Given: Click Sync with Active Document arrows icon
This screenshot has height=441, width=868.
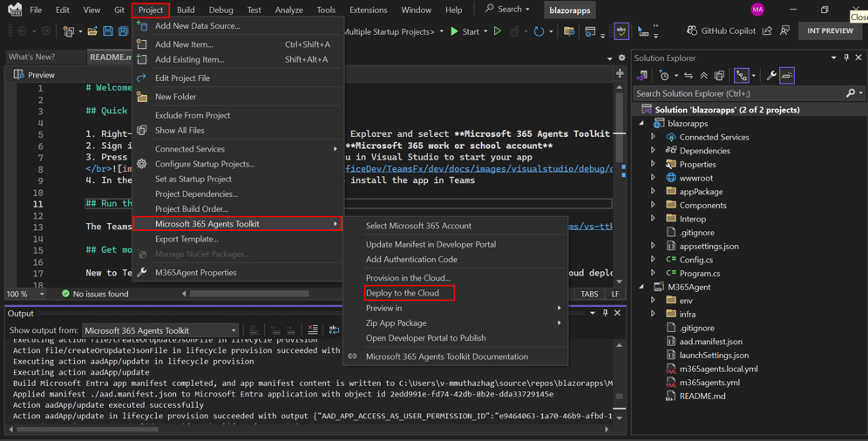Looking at the screenshot, I should (x=688, y=76).
